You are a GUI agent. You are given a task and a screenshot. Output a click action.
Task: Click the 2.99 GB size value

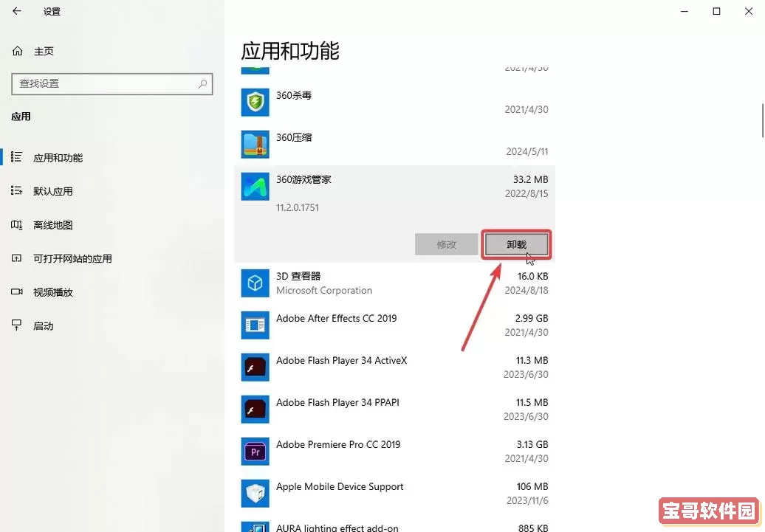point(532,319)
